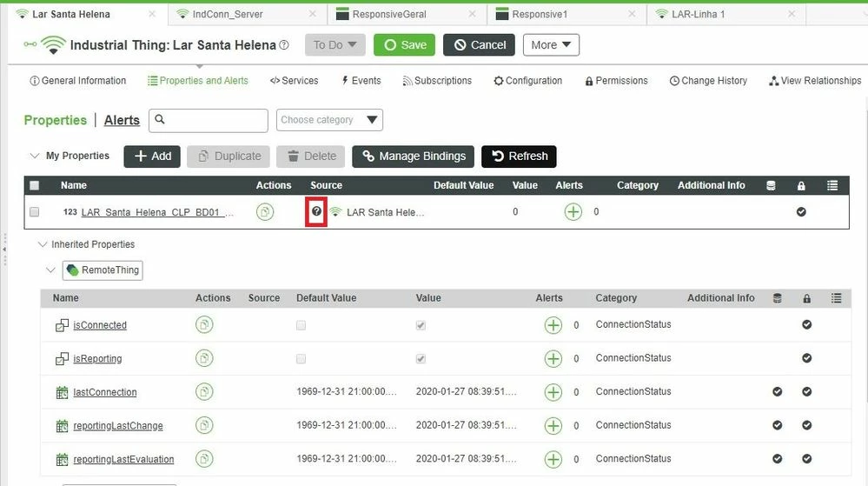The width and height of the screenshot is (868, 486).
Task: Focus the properties search input field
Action: [x=209, y=120]
